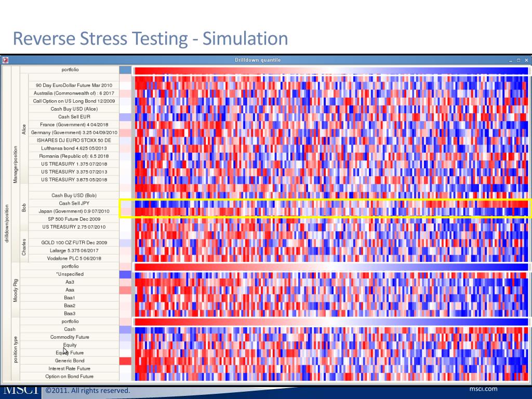Click the Cash Sell EUR color swatch
Viewport: 532px width, 399px height.
[x=125, y=117]
